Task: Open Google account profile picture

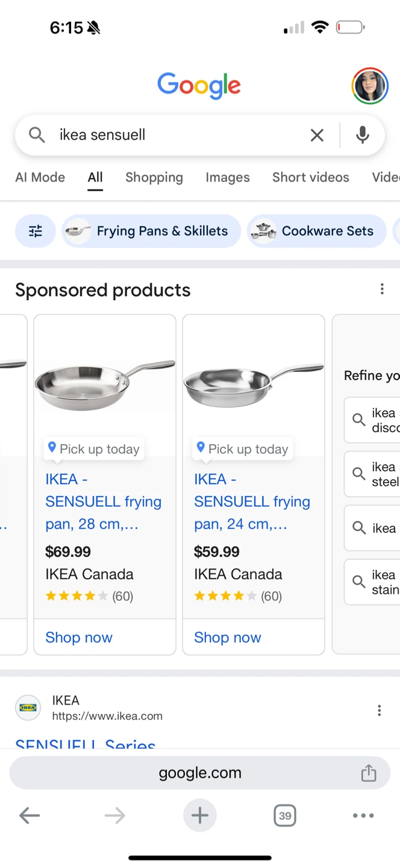Action: (x=370, y=86)
